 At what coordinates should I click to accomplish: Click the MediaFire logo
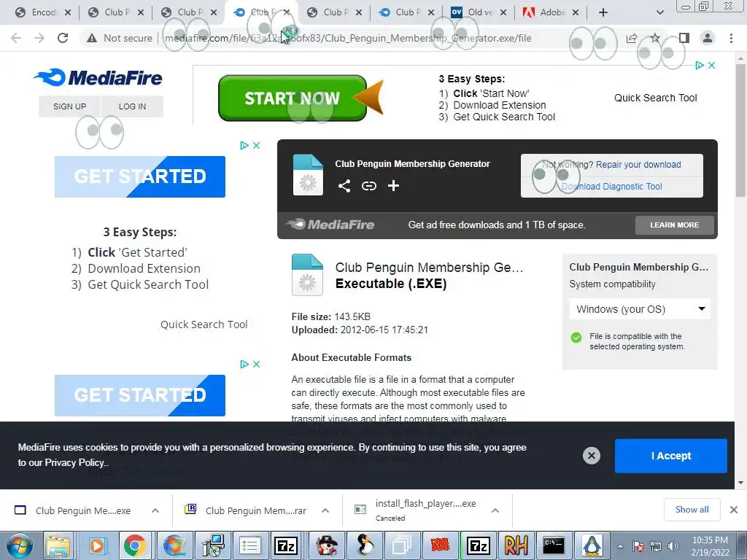pyautogui.click(x=98, y=77)
